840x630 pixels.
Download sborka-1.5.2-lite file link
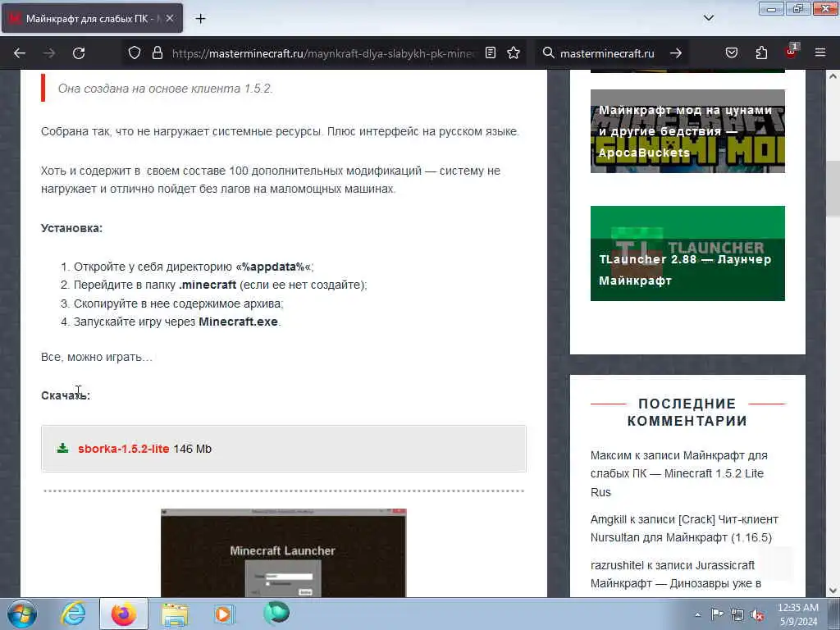pyautogui.click(x=124, y=449)
